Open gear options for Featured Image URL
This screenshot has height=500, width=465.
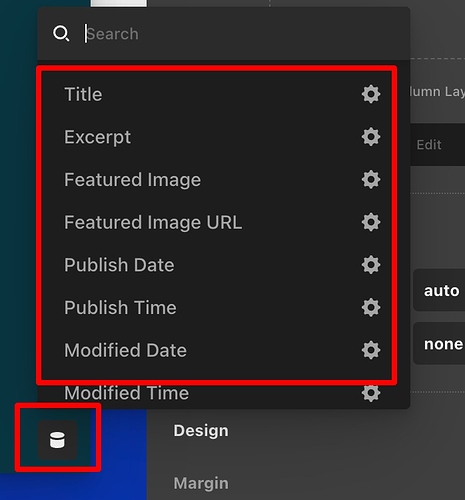[371, 222]
